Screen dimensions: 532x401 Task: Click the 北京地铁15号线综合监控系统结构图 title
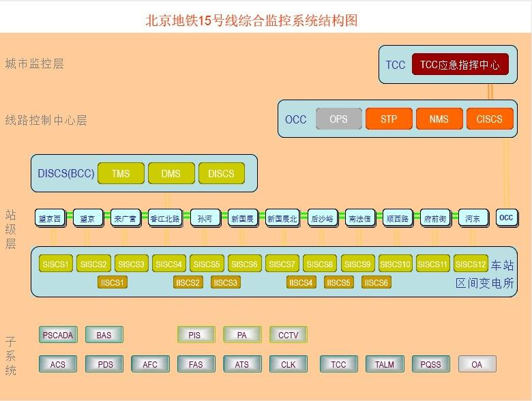252,20
